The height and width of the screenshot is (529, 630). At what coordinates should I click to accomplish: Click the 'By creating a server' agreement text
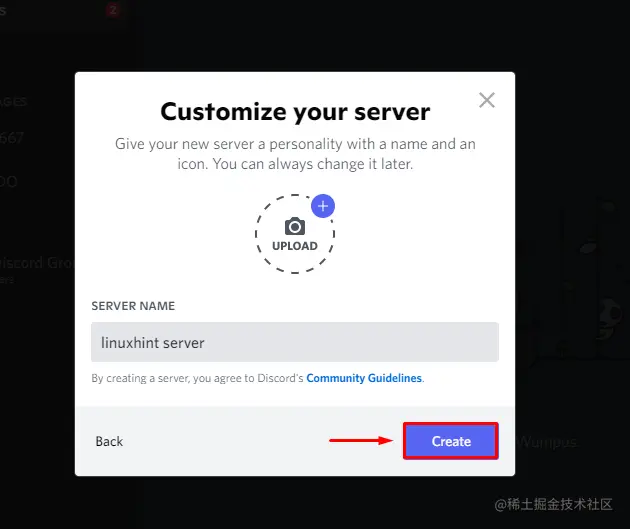point(197,378)
